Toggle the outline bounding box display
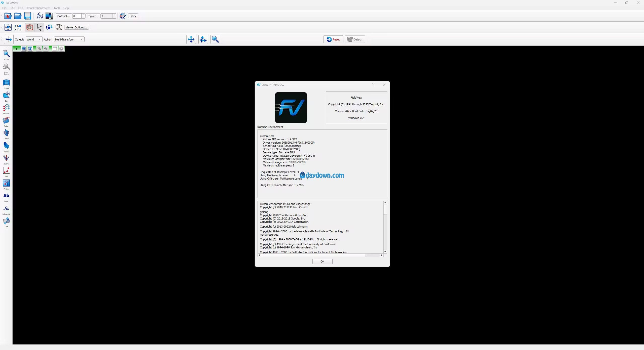 (29, 27)
